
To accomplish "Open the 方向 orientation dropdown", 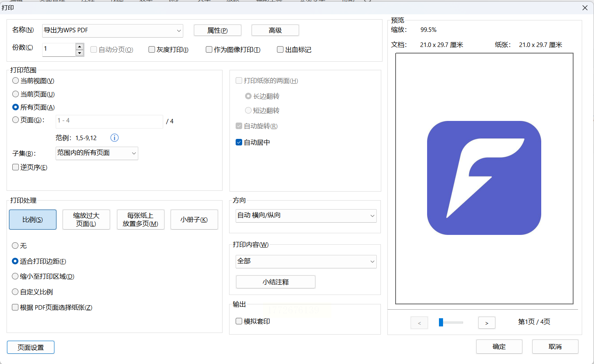I will coord(306,216).
